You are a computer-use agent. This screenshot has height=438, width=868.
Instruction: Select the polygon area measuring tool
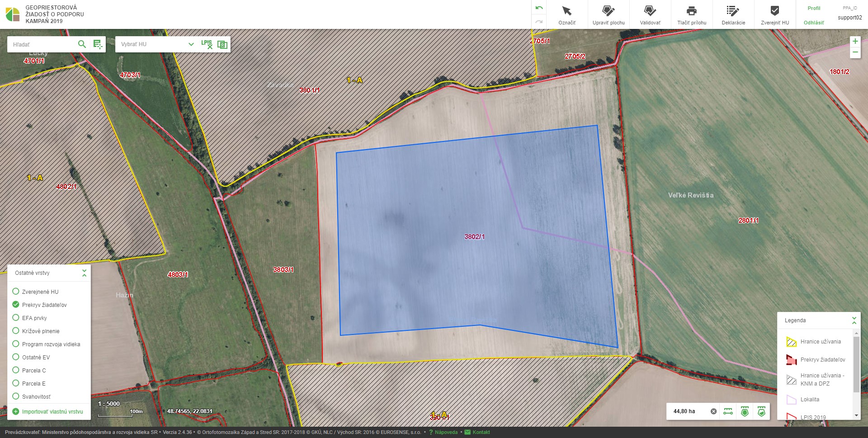(x=745, y=411)
